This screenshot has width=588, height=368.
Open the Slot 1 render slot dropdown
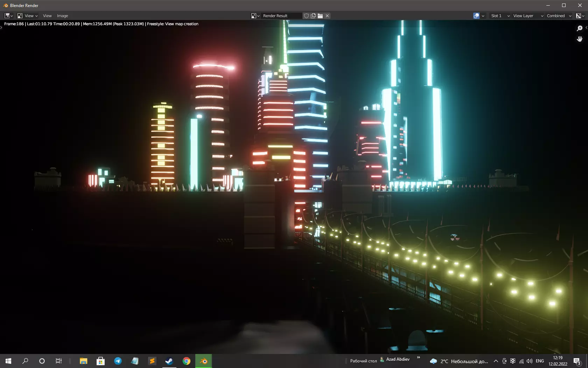click(500, 16)
